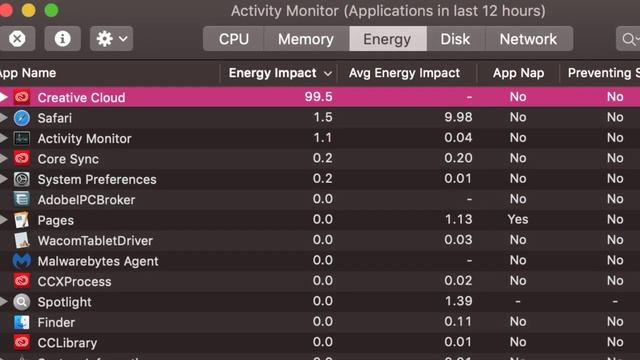640x360 pixels.
Task: Click the System Preferences gear icon
Action: 22,179
